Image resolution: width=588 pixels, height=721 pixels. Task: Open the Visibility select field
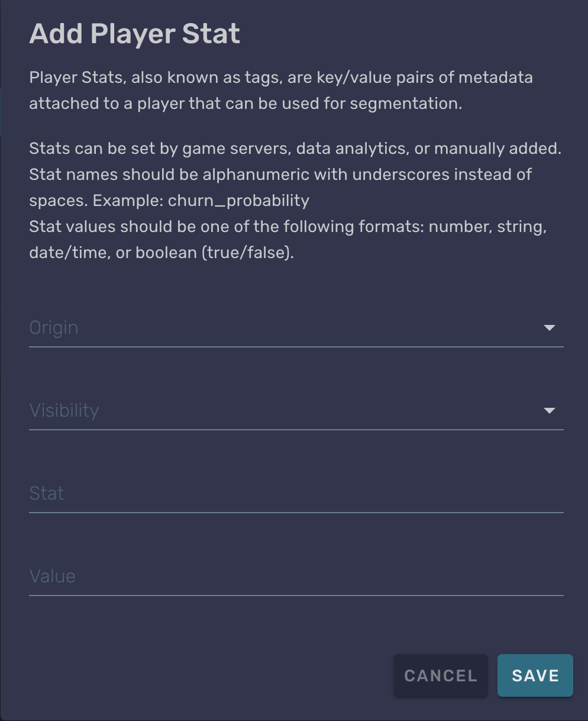point(284,411)
